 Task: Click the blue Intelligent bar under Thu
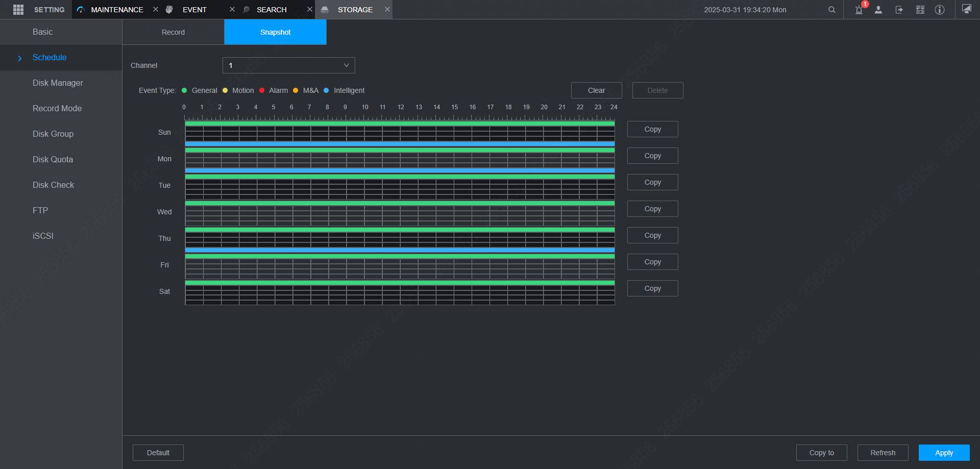[x=400, y=250]
